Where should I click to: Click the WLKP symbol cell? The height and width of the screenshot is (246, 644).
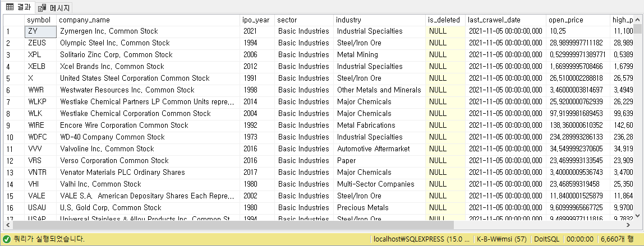[x=40, y=101]
